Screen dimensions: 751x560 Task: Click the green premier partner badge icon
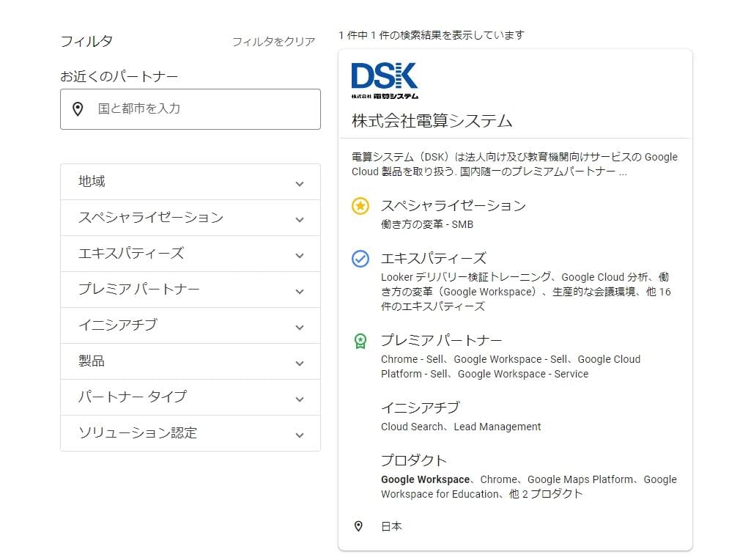[360, 341]
